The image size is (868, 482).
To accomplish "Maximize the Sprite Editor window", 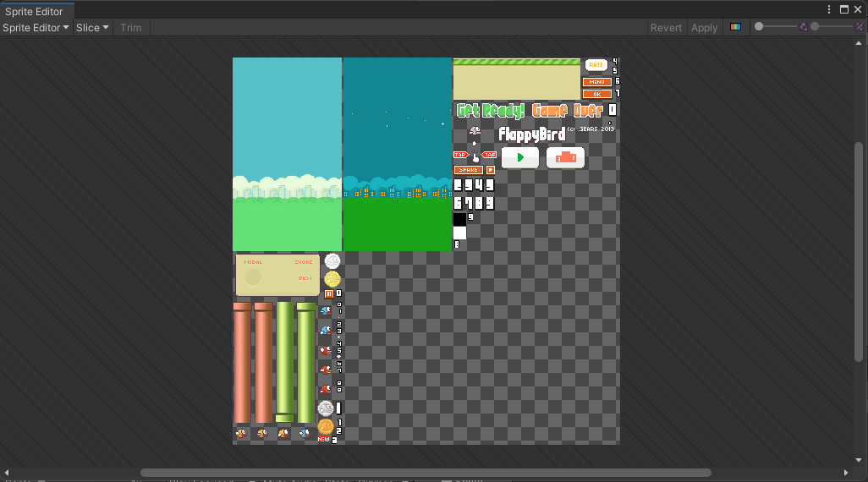I will tap(844, 9).
